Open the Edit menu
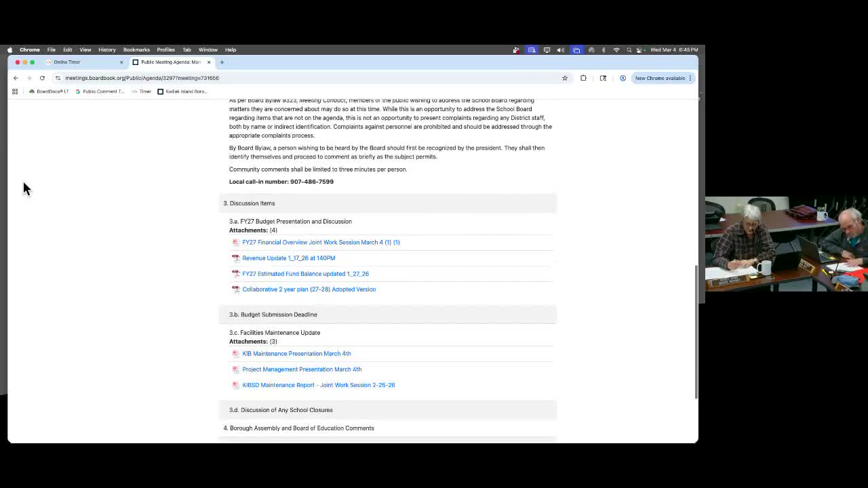The width and height of the screenshot is (868, 488). [68, 49]
